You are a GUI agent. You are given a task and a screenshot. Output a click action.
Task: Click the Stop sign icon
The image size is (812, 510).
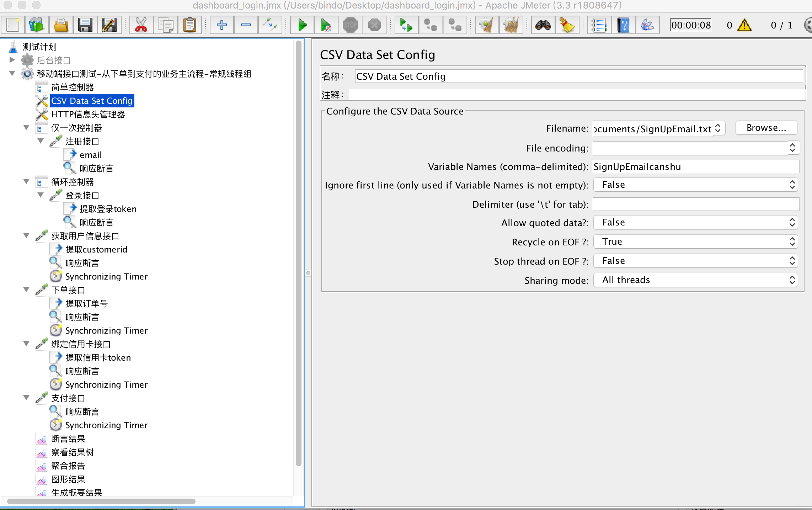350,25
